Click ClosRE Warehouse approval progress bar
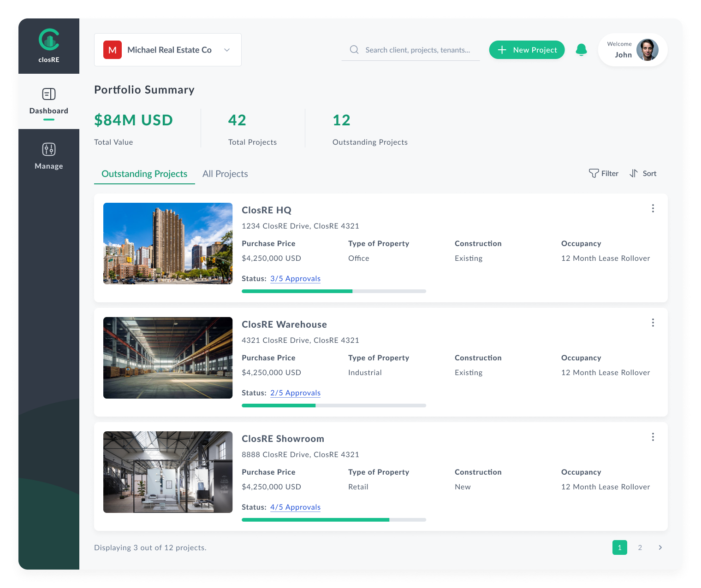Viewport: 701px width, 588px height. click(334, 406)
